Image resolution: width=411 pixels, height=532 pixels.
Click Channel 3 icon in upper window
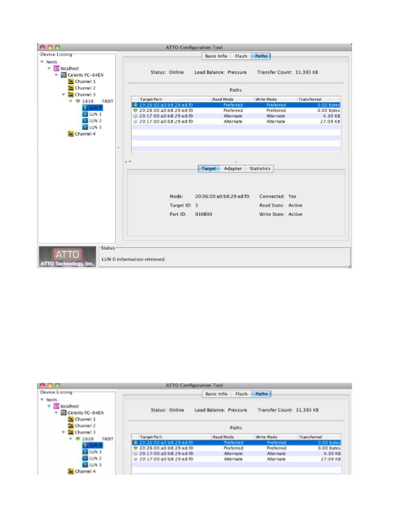coord(71,94)
